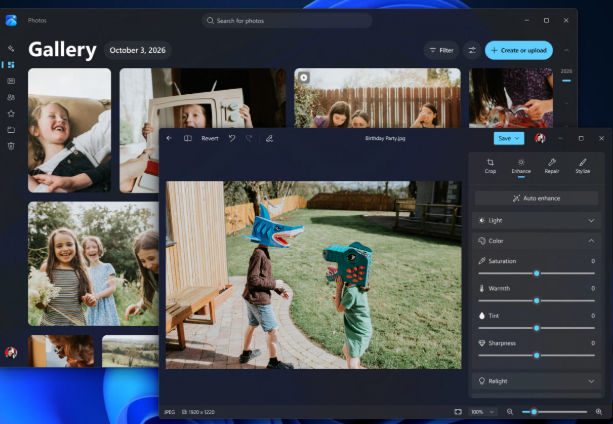Click the Photos app logo in Gallery window
Image resolution: width=613 pixels, height=424 pixels.
(11, 20)
